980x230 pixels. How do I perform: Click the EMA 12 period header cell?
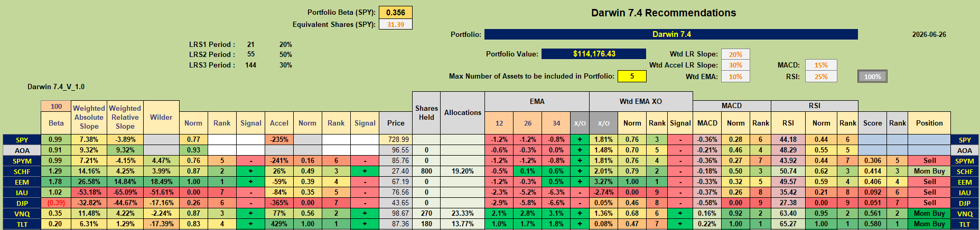499,123
